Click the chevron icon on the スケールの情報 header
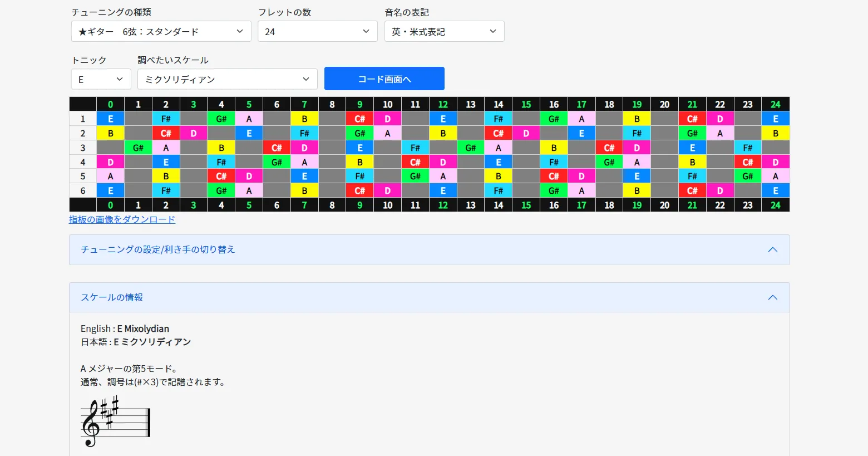 (772, 297)
